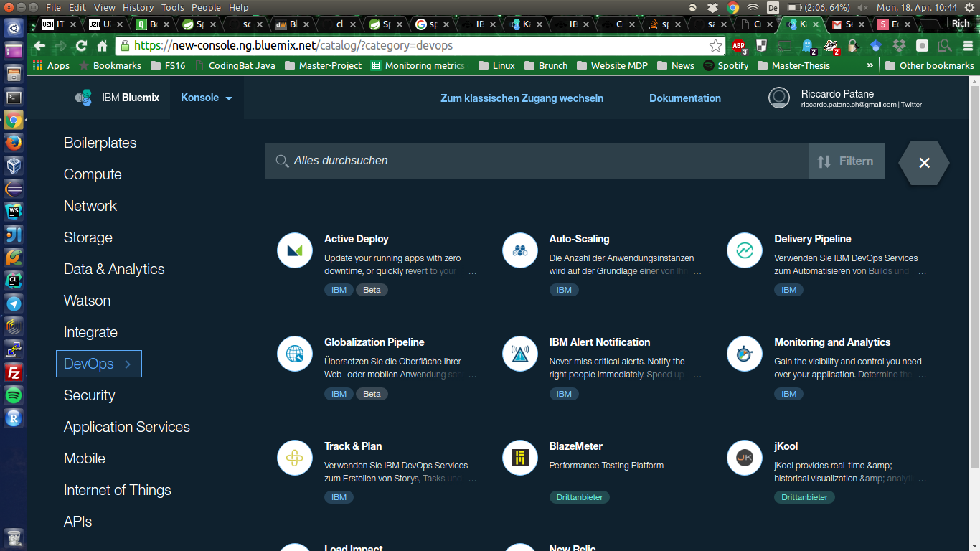Open the Wi-Fi network indicator

[753, 7]
